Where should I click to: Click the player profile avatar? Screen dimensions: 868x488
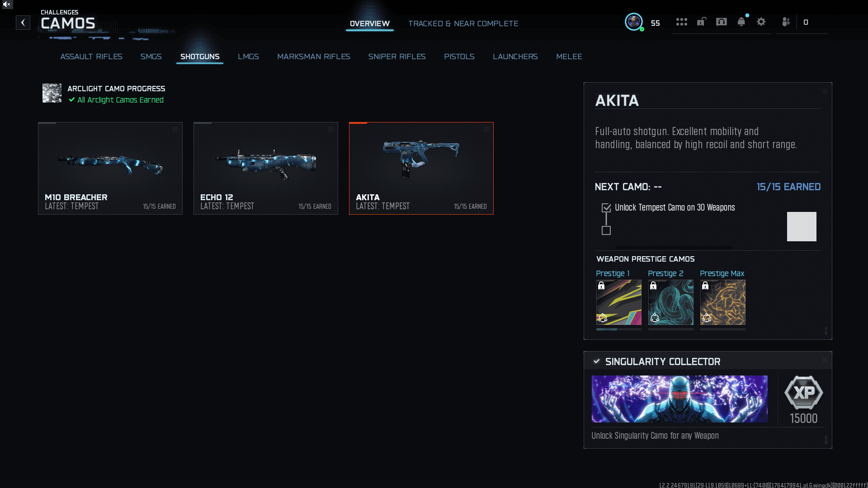[633, 22]
